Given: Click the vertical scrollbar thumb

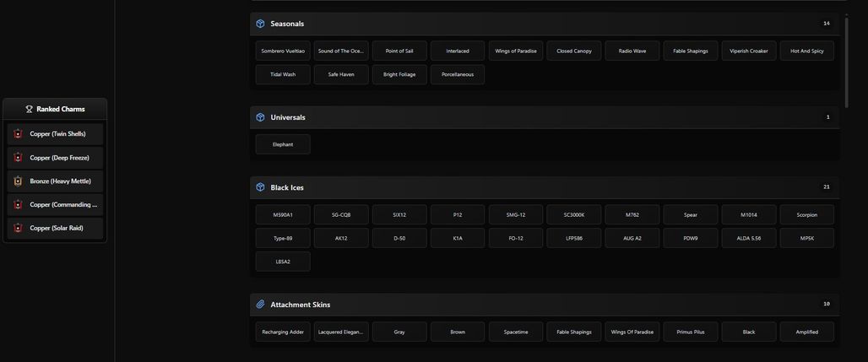Looking at the screenshot, I should tap(846, 62).
